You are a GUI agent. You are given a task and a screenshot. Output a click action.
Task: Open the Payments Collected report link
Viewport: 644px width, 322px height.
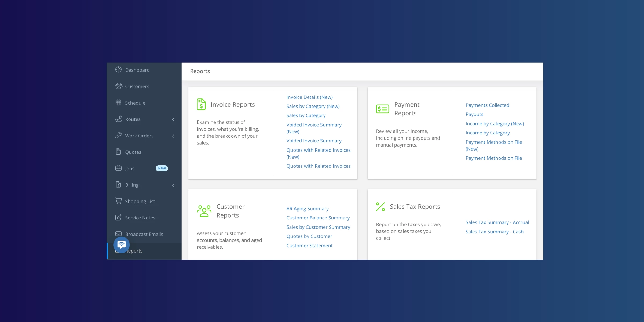click(x=487, y=105)
